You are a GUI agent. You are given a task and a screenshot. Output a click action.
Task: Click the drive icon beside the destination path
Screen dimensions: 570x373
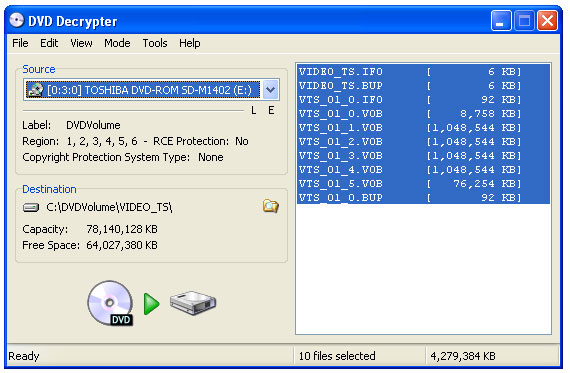pos(31,208)
